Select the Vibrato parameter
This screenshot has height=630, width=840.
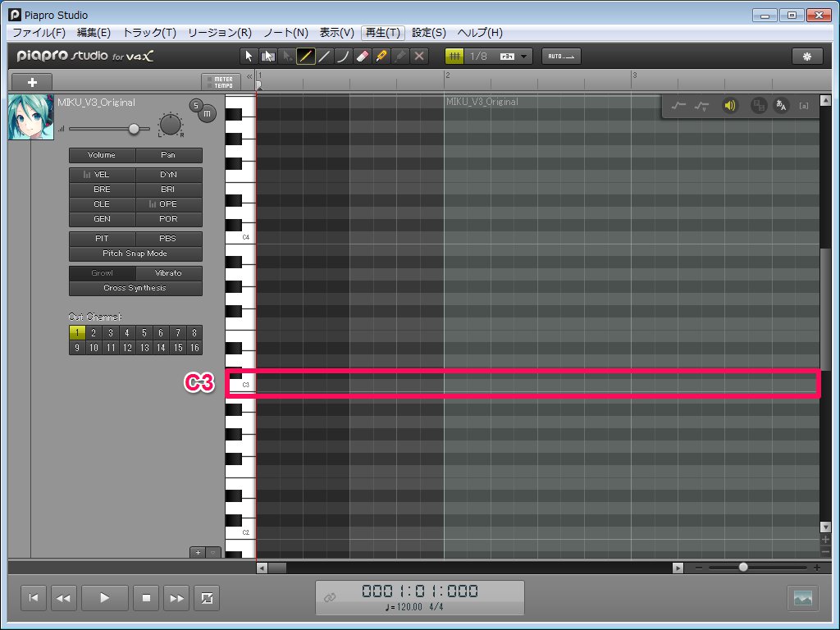coord(168,273)
